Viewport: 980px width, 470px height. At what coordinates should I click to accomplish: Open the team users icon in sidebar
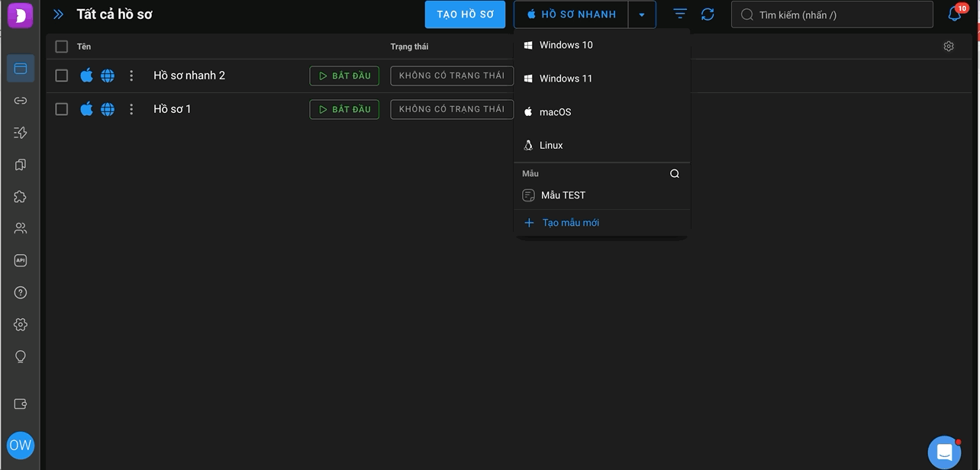(21, 228)
